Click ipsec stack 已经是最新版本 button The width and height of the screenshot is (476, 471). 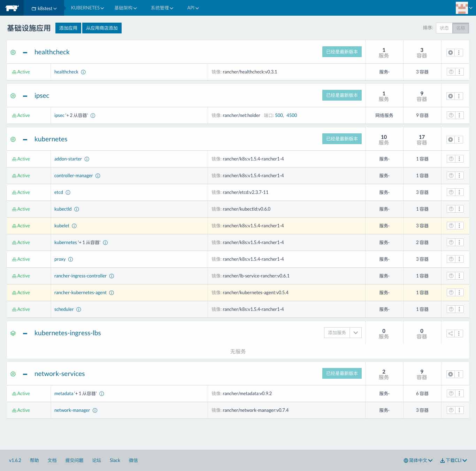point(342,95)
